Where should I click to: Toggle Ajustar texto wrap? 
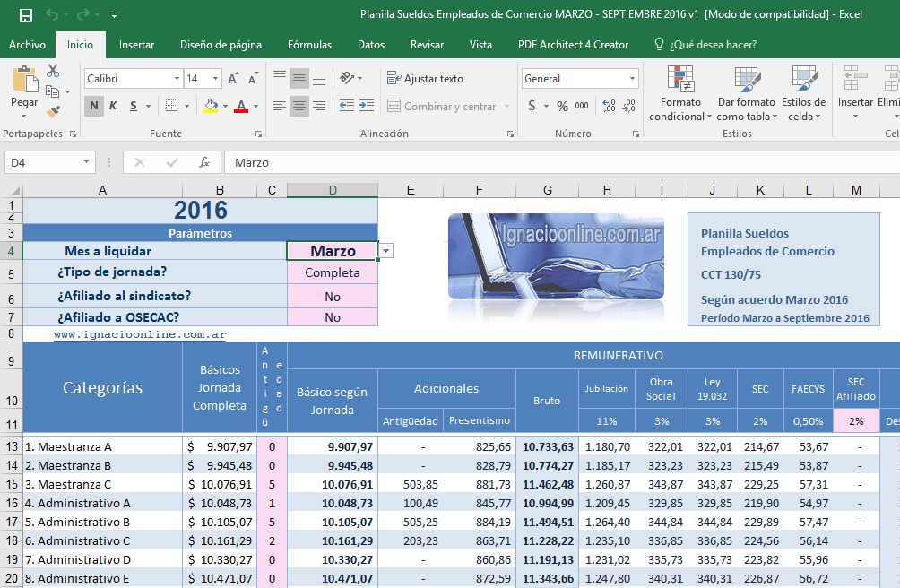(x=425, y=79)
